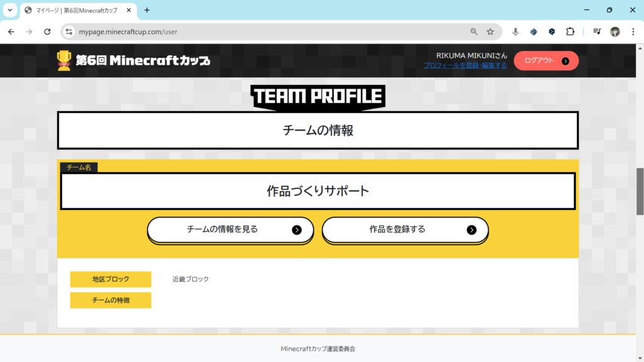644x362 pixels.
Task: Expand the tab search dropdown arrow
Action: tap(10, 10)
